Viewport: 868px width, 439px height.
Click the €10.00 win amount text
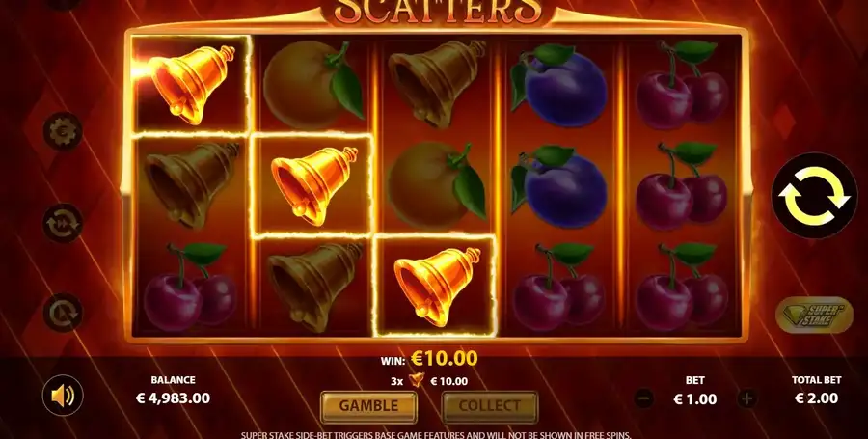(445, 359)
